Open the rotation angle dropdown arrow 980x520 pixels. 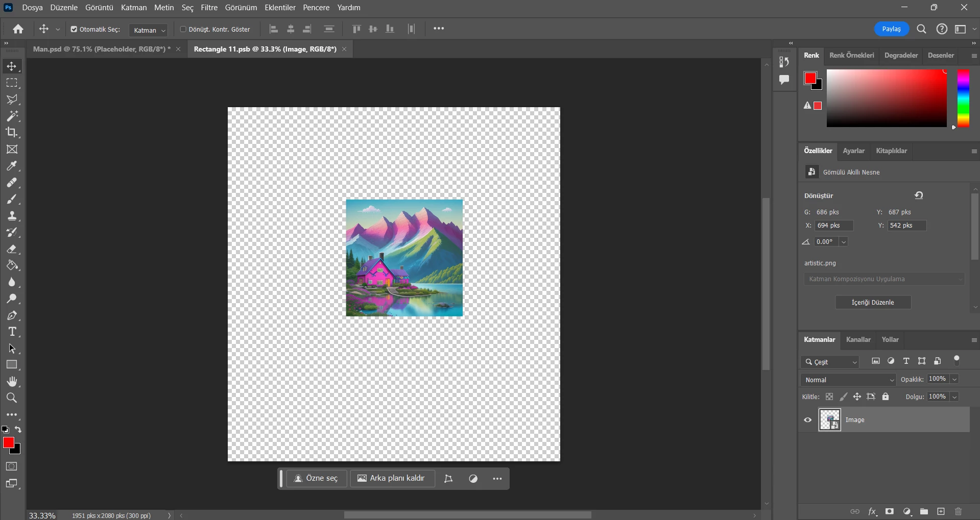(x=844, y=242)
